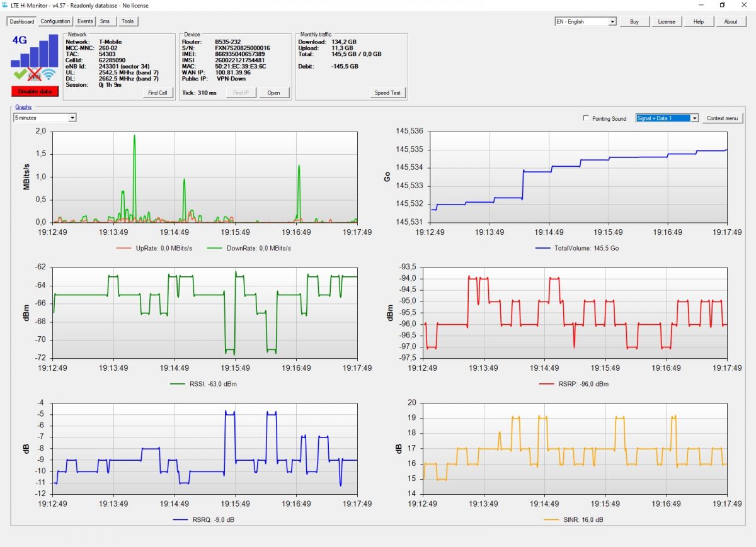Open the EN - English language dropdown

tap(585, 21)
